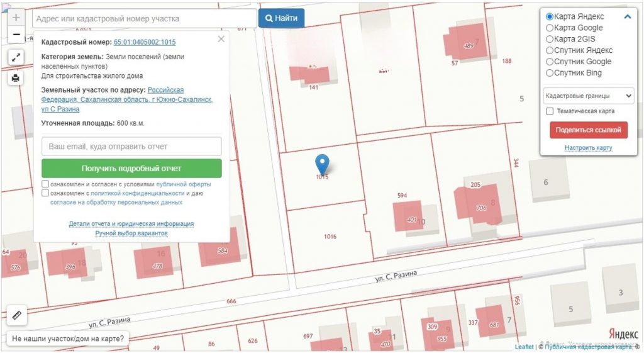
Task: Click building 584 on the map
Action: 223,250
